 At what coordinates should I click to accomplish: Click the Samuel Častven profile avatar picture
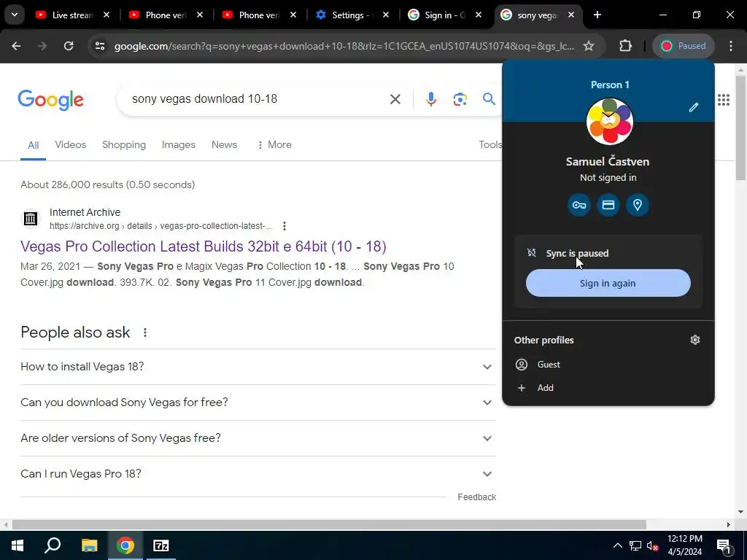[609, 122]
